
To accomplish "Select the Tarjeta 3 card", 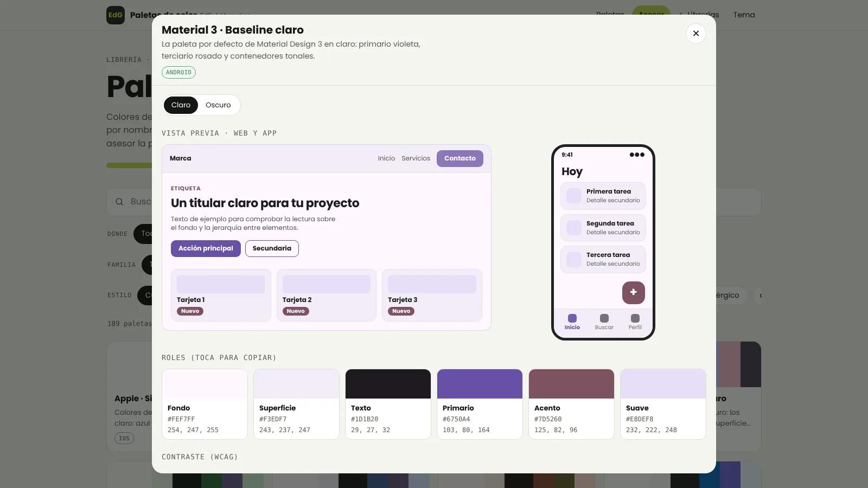I will (x=432, y=296).
